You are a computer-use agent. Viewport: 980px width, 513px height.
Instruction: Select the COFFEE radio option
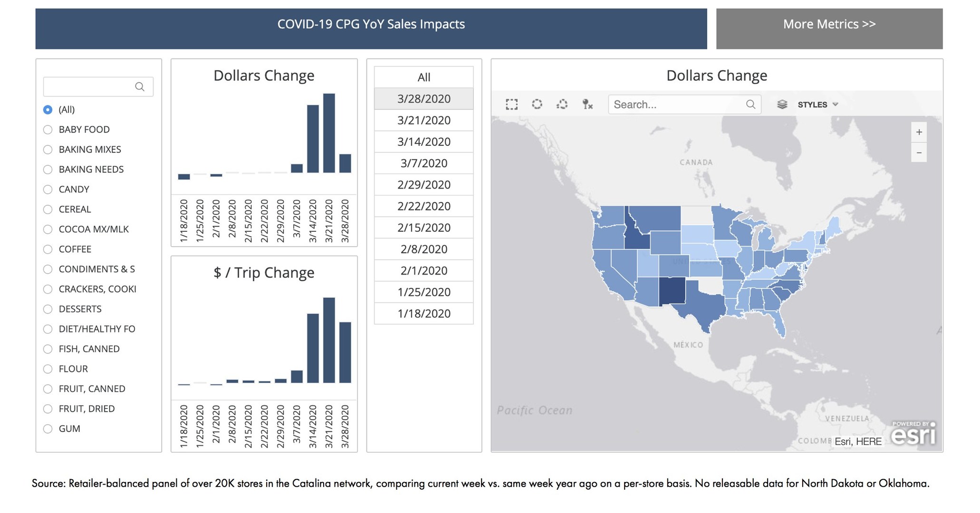click(48, 249)
